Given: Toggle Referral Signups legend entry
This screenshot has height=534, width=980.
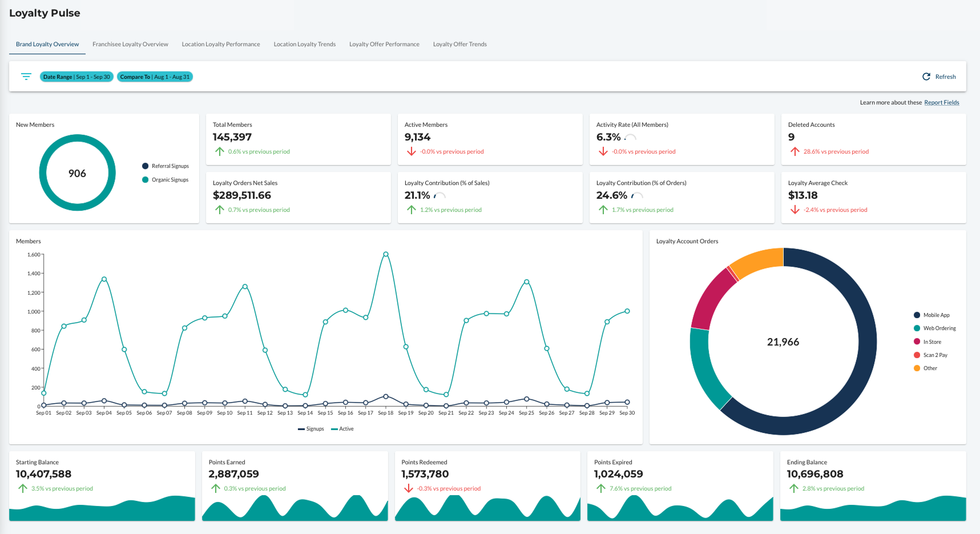Looking at the screenshot, I should coord(166,166).
